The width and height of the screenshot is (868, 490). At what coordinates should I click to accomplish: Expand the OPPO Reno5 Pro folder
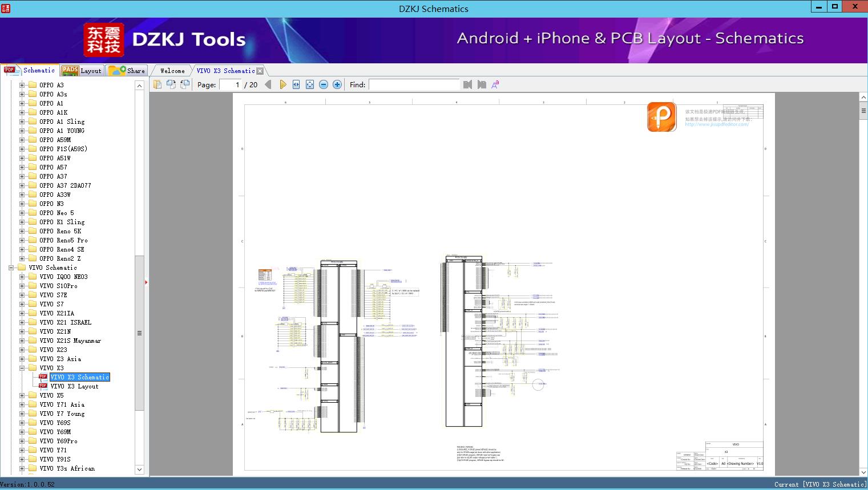point(22,240)
